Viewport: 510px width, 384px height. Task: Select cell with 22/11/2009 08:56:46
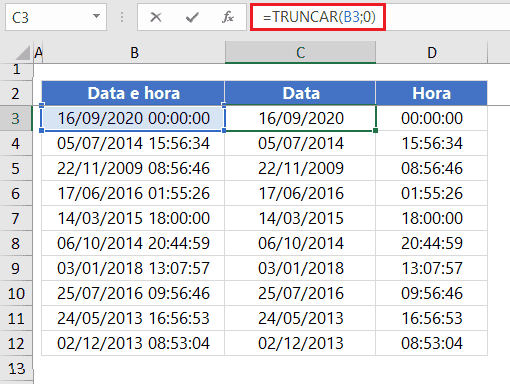point(133,168)
